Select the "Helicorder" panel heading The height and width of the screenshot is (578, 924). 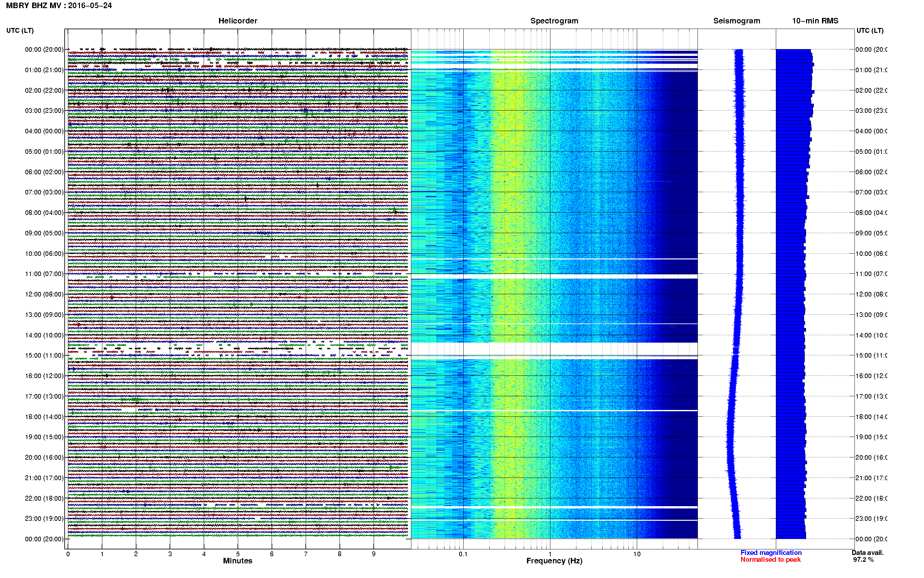coord(237,21)
